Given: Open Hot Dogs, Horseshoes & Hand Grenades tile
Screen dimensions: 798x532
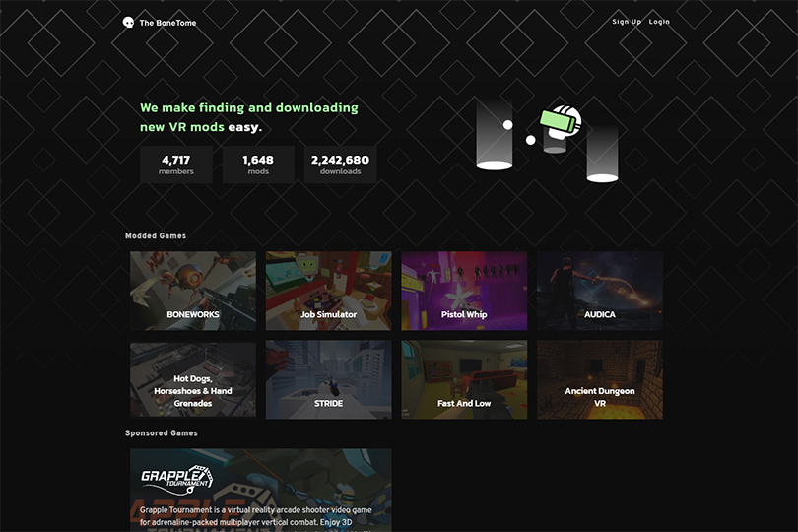Looking at the screenshot, I should pos(193,379).
